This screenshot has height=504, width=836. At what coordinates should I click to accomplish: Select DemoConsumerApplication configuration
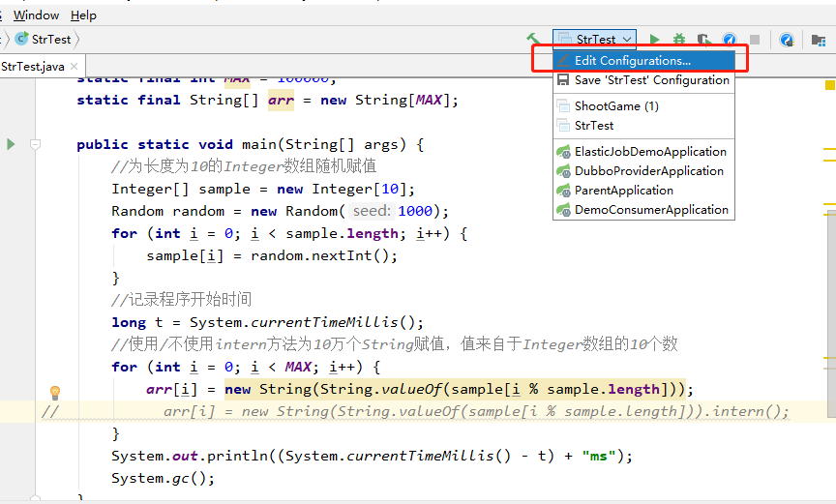[x=644, y=210]
